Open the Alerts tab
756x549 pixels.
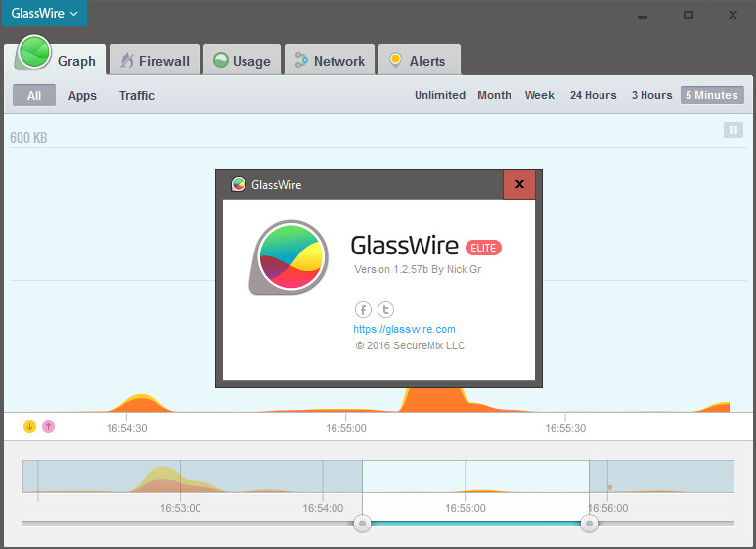pyautogui.click(x=420, y=61)
